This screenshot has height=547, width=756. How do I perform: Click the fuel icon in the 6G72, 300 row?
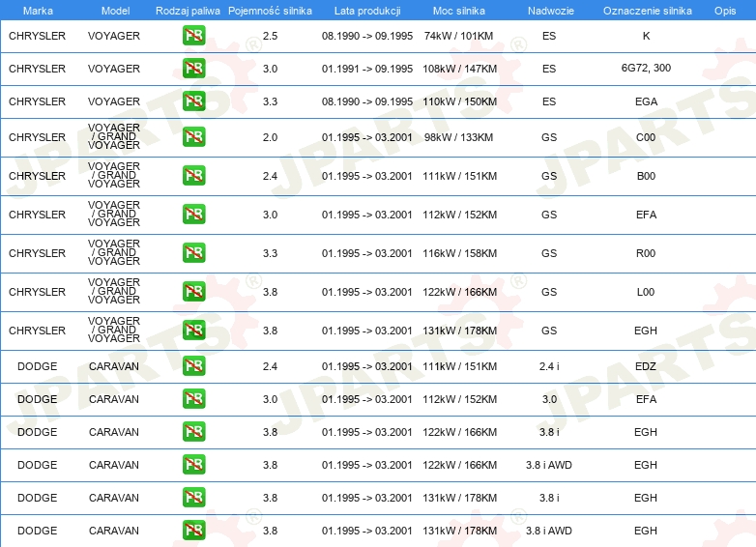coord(193,69)
